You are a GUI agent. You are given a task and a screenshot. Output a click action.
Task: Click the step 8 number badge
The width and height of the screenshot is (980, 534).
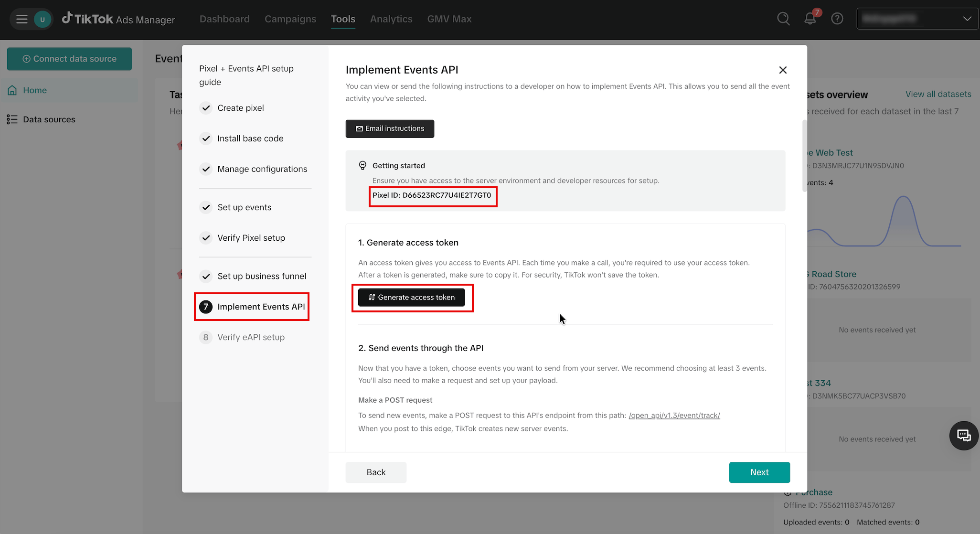coord(206,337)
